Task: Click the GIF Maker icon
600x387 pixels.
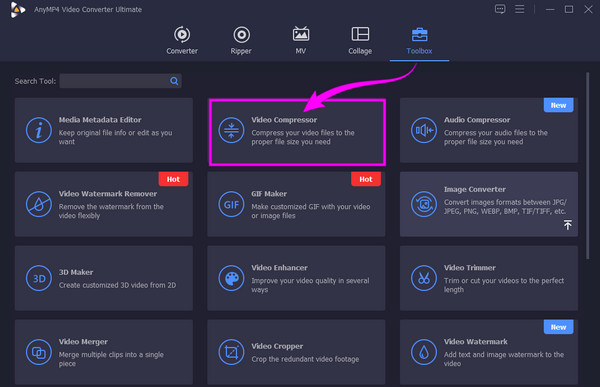Action: [231, 204]
